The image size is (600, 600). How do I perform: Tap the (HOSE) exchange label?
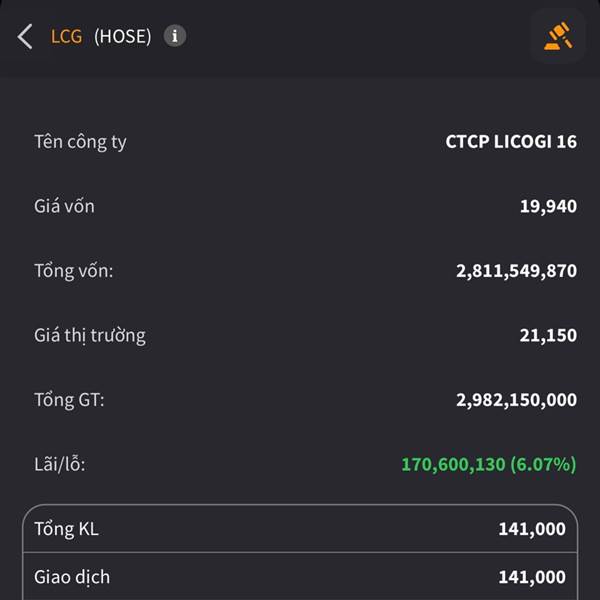[123, 37]
